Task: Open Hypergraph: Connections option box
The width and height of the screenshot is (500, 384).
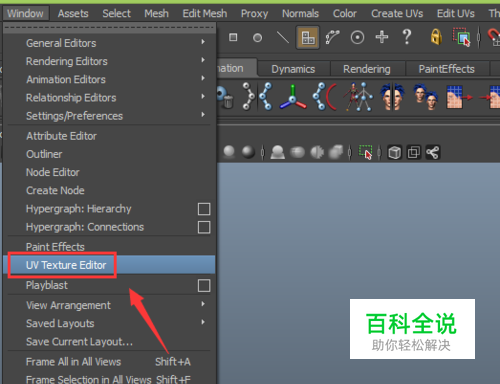Action: (204, 227)
